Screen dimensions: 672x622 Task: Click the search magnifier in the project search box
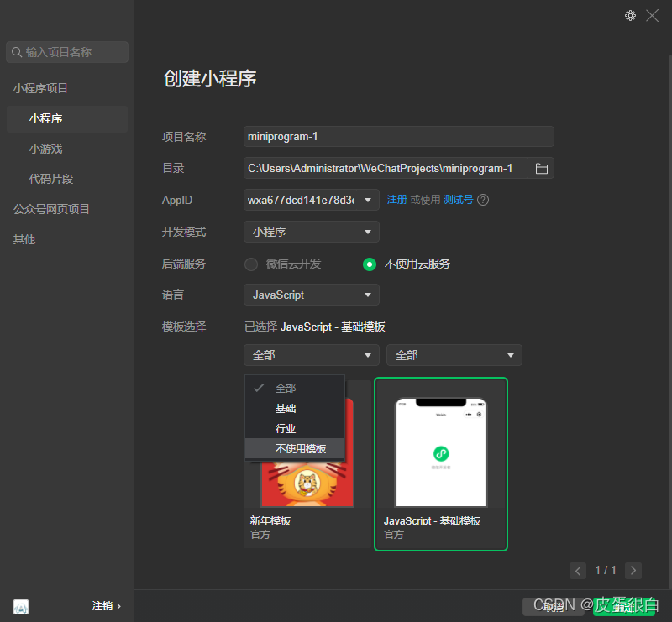coord(18,52)
